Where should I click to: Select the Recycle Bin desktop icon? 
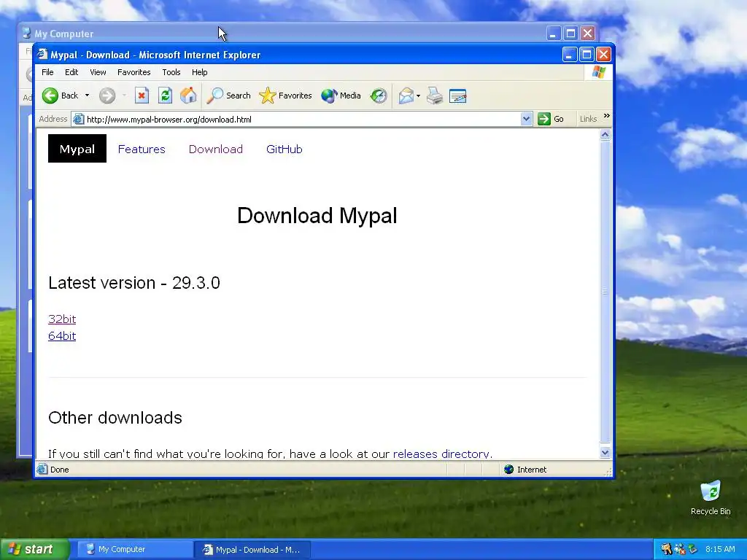click(711, 498)
